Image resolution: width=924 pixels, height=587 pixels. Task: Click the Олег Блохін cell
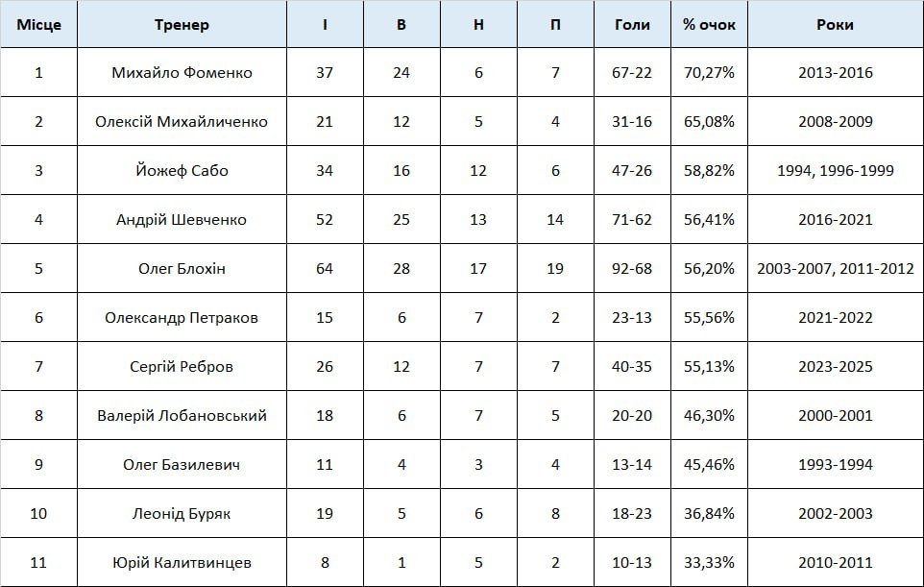pos(182,269)
